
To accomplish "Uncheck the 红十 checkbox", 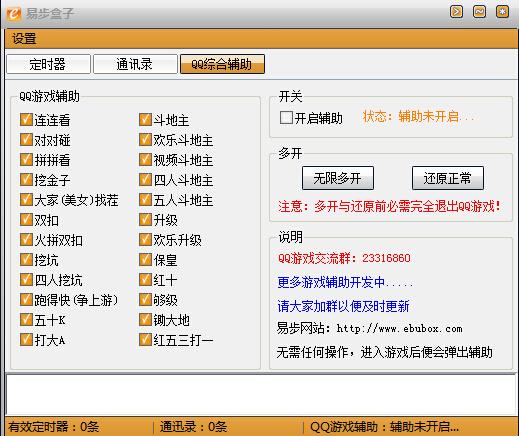I will 145,280.
